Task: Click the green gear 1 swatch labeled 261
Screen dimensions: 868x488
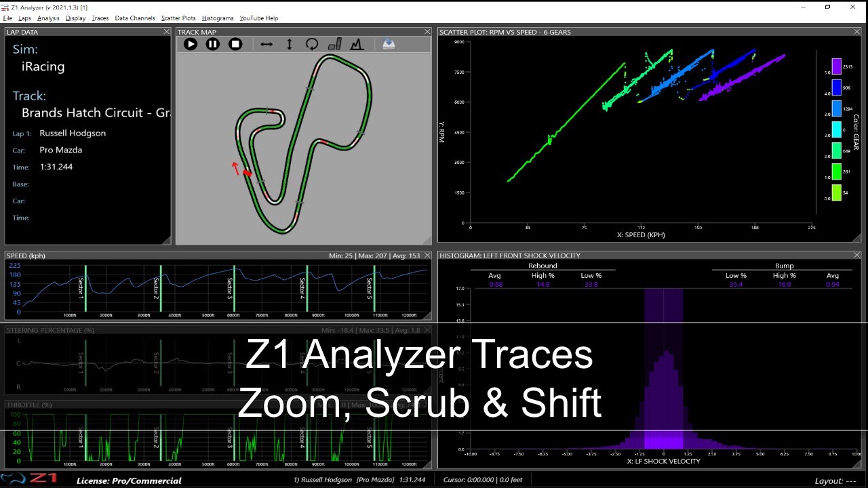Action: point(837,171)
